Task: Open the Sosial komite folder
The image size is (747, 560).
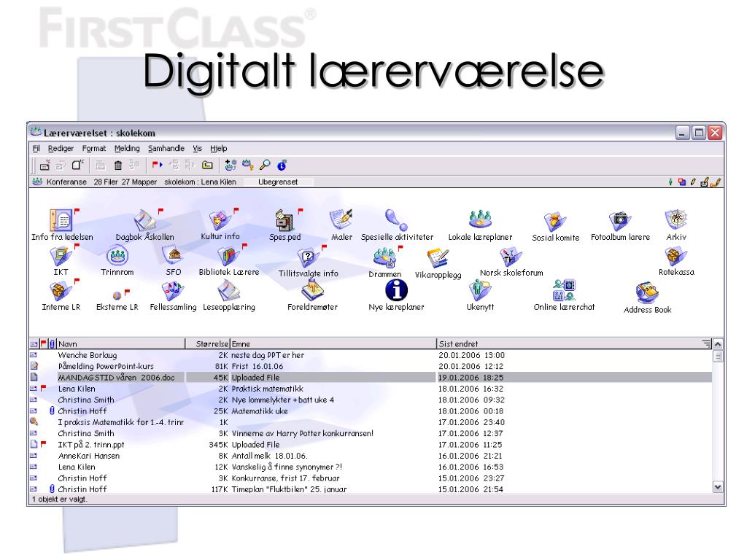Action: [555, 222]
